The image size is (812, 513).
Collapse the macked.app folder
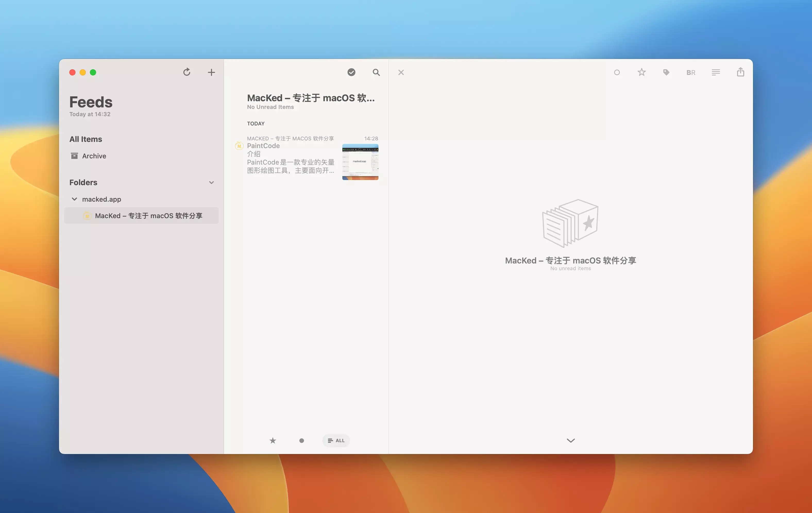74,199
